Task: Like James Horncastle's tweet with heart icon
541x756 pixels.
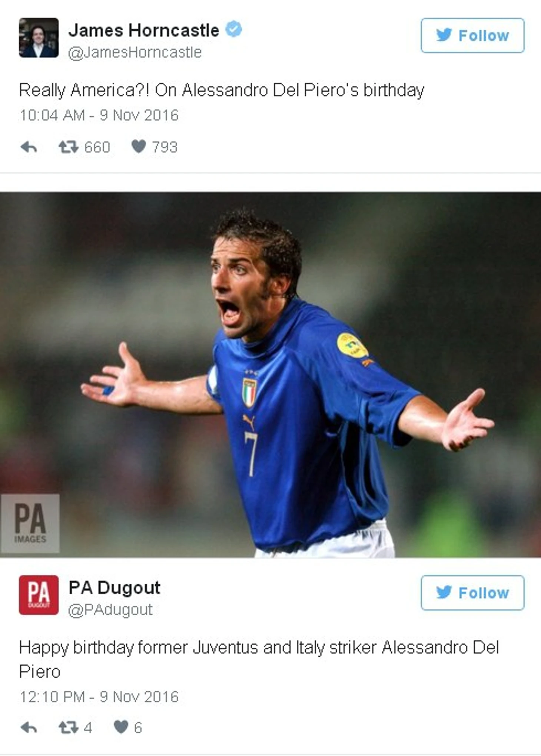Action: coord(139,146)
